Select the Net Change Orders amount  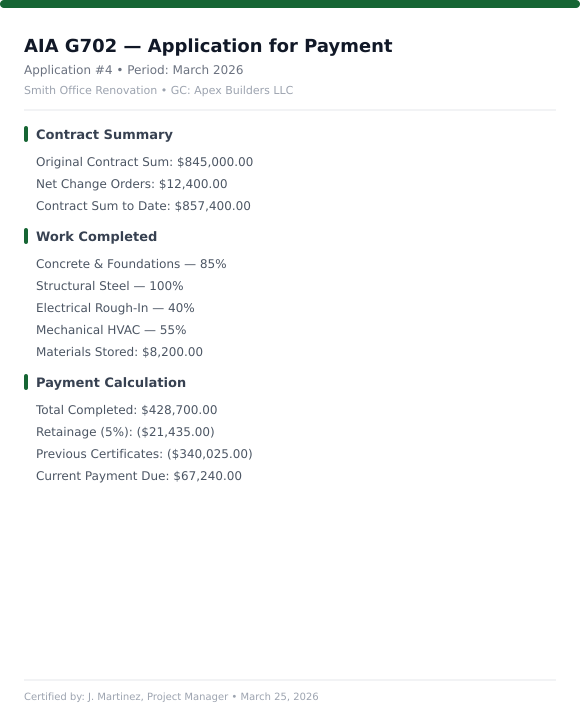tap(132, 184)
